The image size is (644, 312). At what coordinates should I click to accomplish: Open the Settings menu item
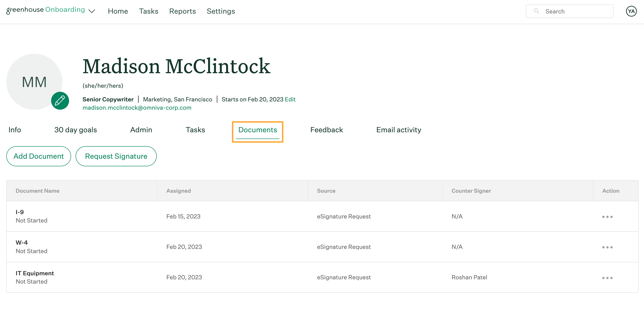click(x=221, y=11)
